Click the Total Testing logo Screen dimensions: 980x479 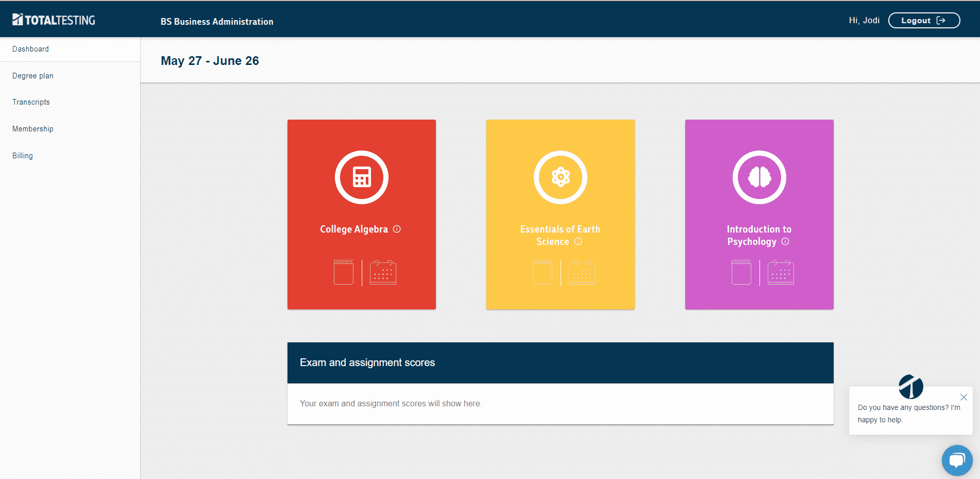pyautogui.click(x=55, y=20)
